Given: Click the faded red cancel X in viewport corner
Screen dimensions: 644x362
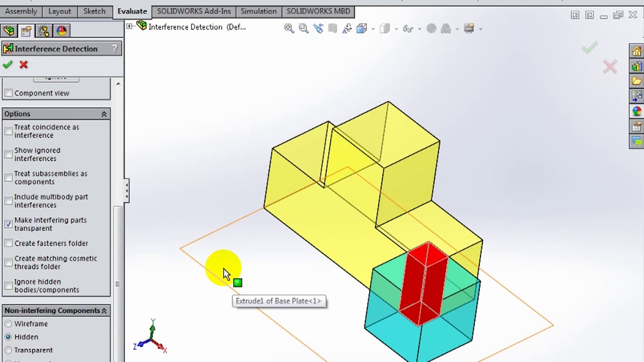Looking at the screenshot, I should pos(610,67).
